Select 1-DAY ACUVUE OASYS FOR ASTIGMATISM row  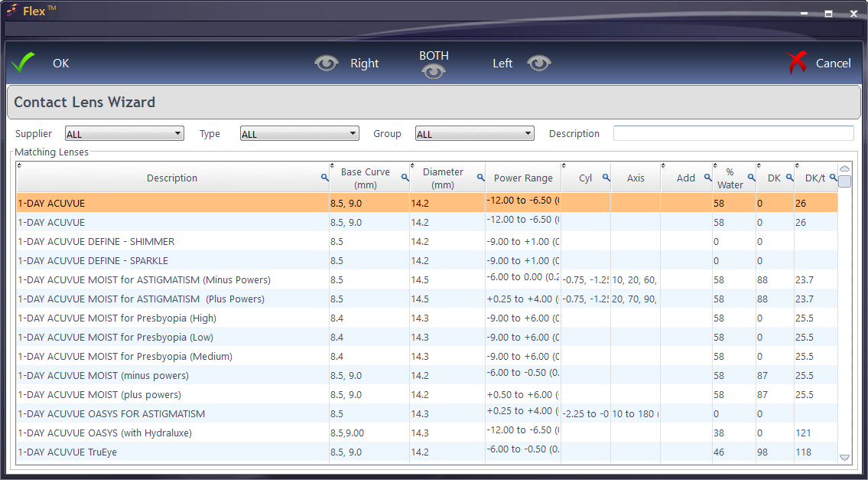[427, 413]
